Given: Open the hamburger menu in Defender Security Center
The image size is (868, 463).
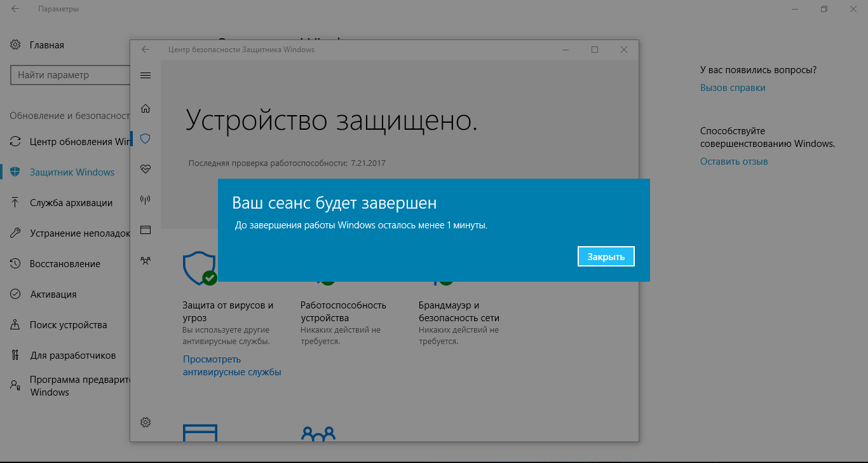Looking at the screenshot, I should pos(146,75).
